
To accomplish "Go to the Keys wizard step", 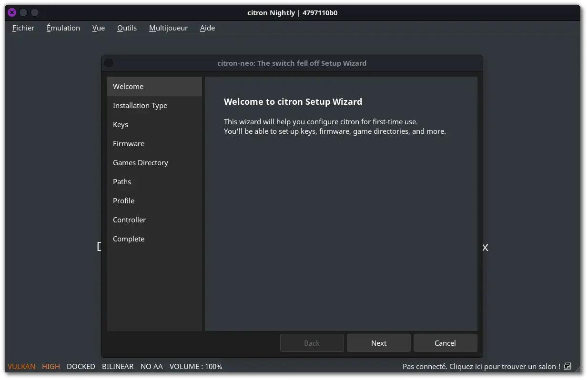I will [x=121, y=124].
